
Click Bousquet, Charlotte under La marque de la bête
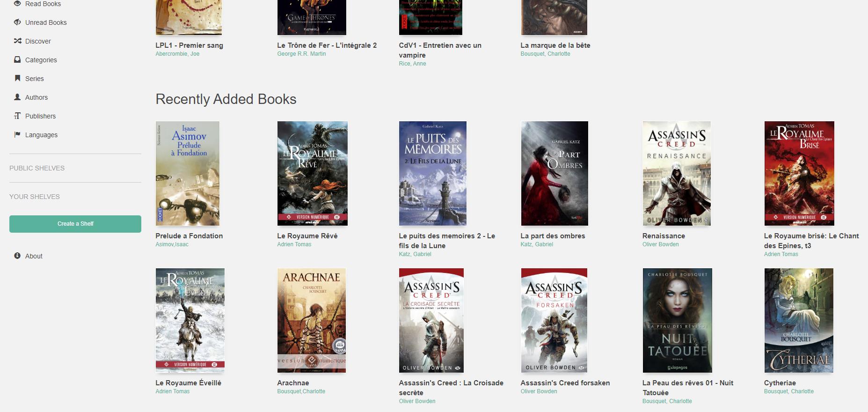click(545, 54)
